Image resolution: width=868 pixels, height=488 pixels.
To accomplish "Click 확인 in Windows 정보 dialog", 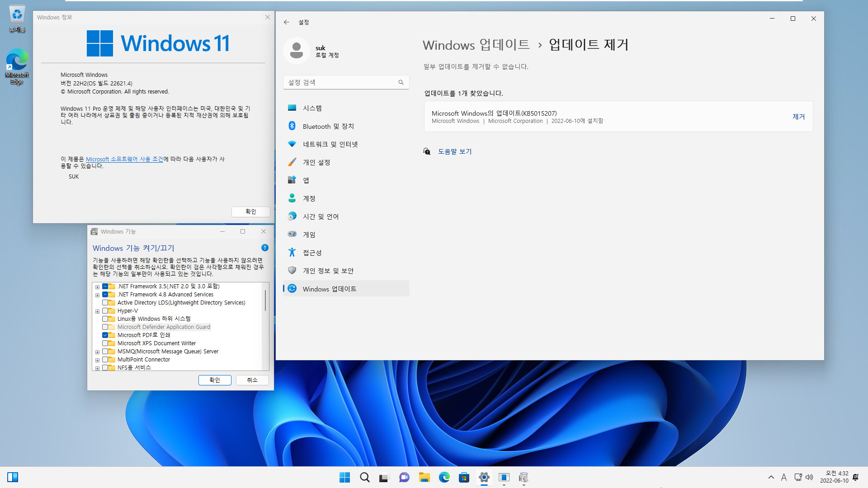I will click(250, 211).
